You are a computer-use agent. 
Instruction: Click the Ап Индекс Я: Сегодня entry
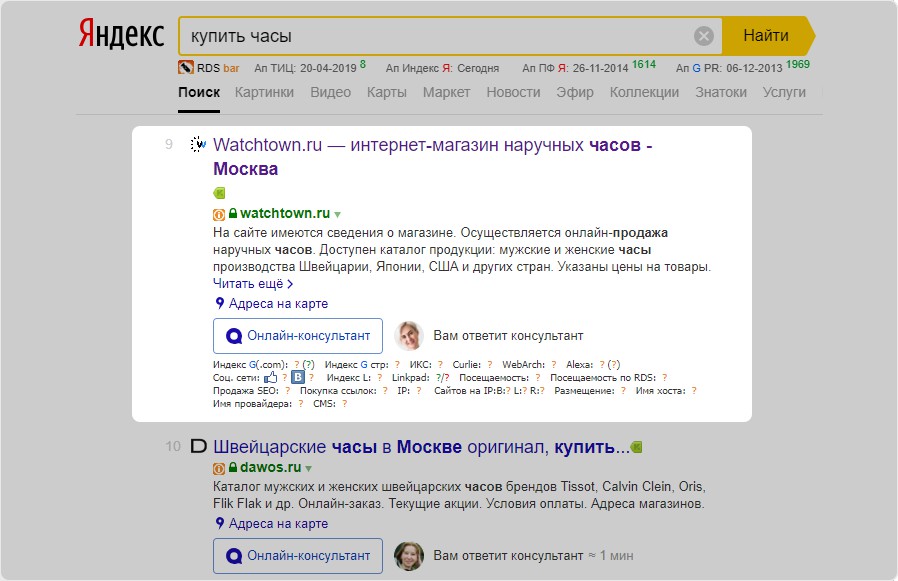pos(442,68)
